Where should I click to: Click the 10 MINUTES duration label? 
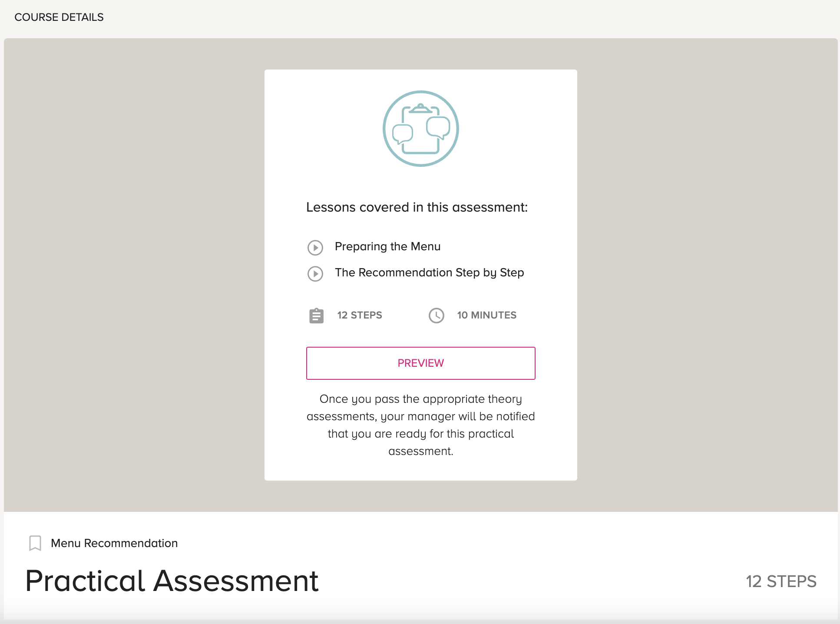[x=486, y=315]
